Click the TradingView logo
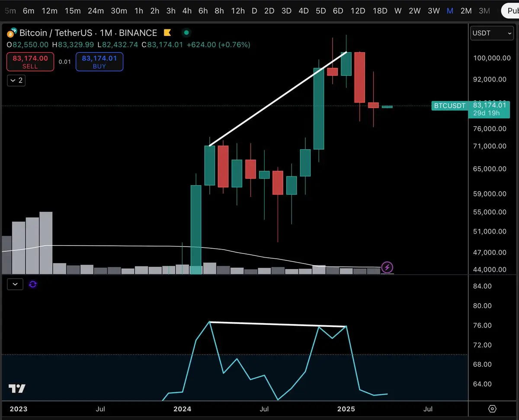The height and width of the screenshot is (420, 519). click(x=16, y=388)
